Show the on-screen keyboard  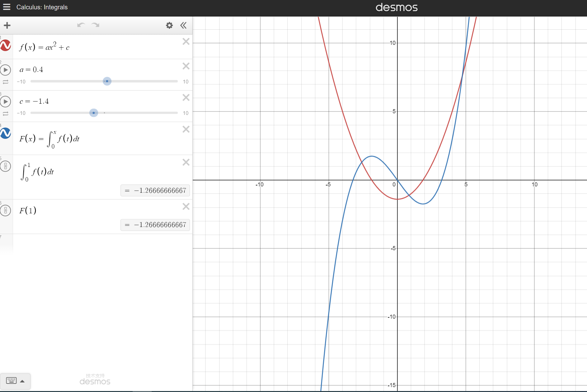(x=12, y=381)
